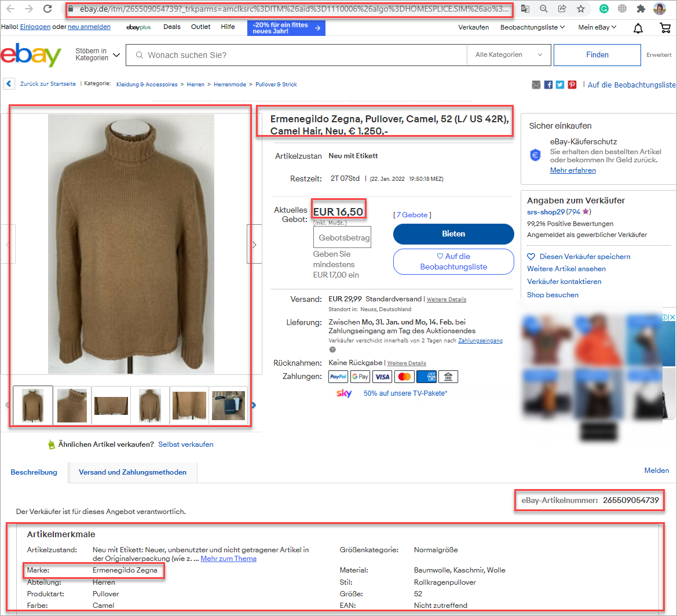Click Shop besuchen link
This screenshot has width=677, height=616.
[552, 294]
